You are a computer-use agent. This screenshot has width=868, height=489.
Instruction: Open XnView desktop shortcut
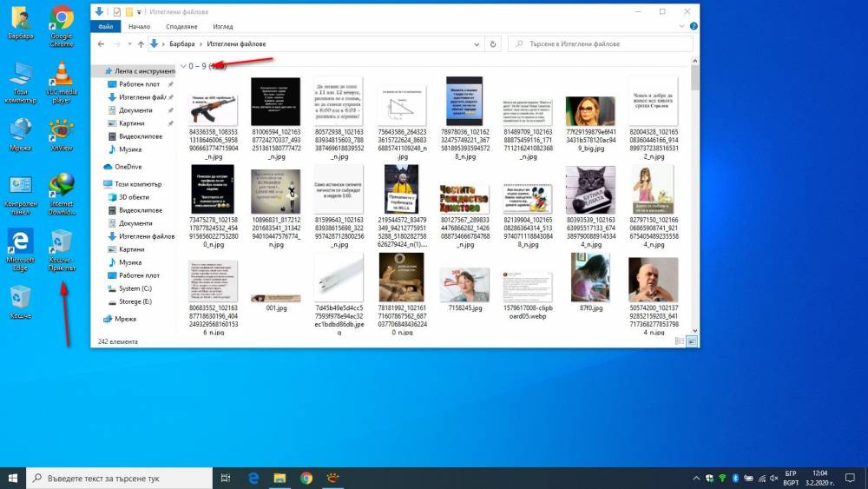62,135
